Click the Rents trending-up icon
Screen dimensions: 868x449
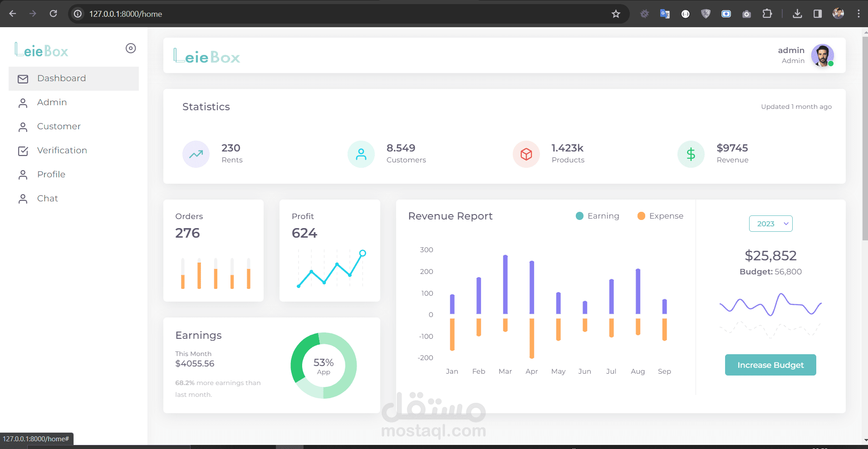click(x=196, y=154)
